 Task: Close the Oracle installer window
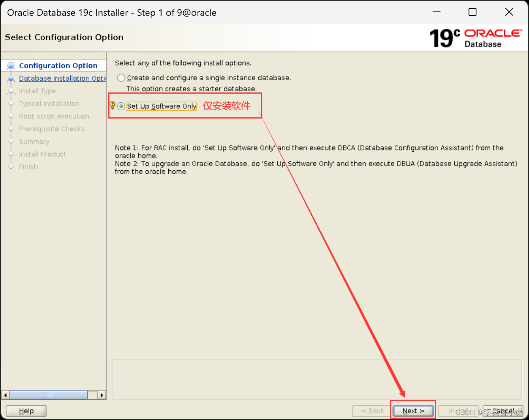click(x=509, y=12)
